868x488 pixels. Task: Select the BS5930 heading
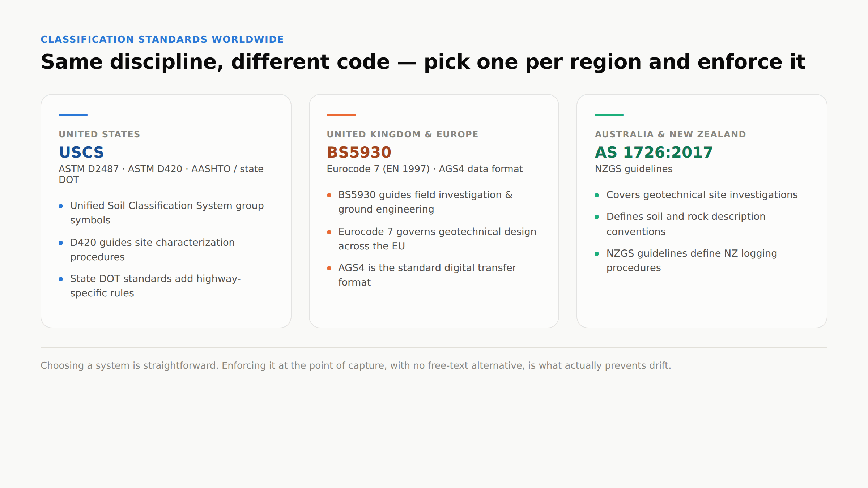[x=359, y=152]
